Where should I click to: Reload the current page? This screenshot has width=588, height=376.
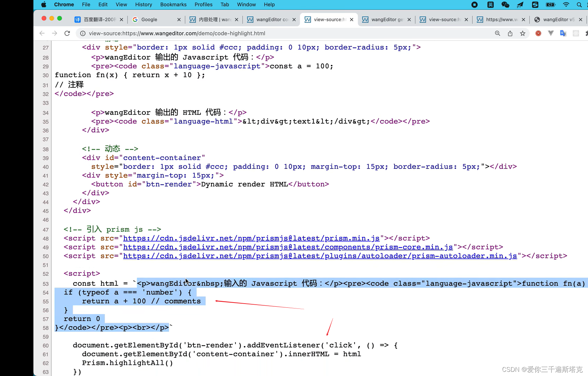click(67, 33)
